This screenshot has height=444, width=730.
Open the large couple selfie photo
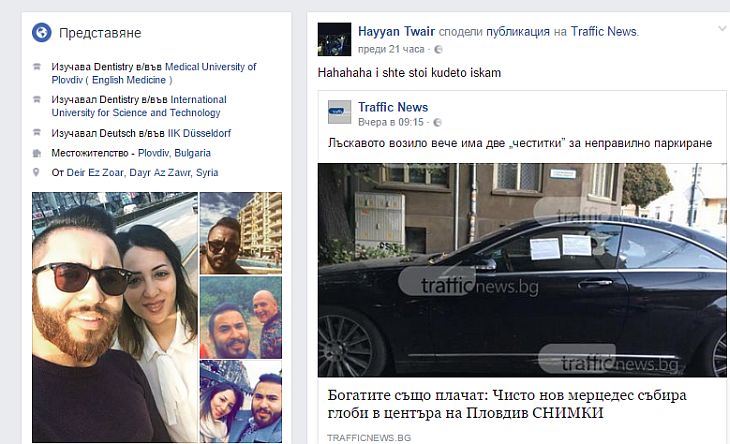(115, 317)
